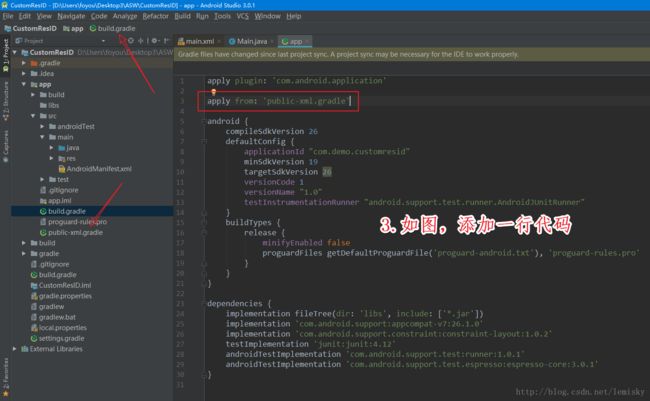650x401 pixels.
Task: Close the Main.java editor tab
Action: [x=272, y=41]
